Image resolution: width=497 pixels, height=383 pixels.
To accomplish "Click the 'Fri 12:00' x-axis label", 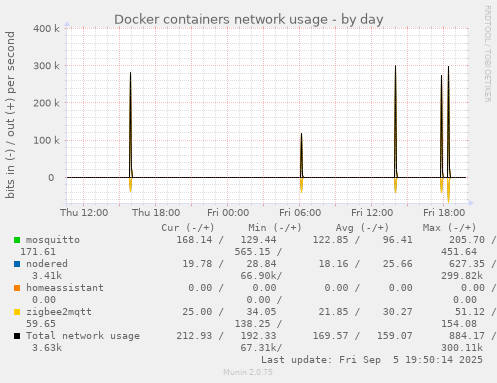I will click(372, 213).
